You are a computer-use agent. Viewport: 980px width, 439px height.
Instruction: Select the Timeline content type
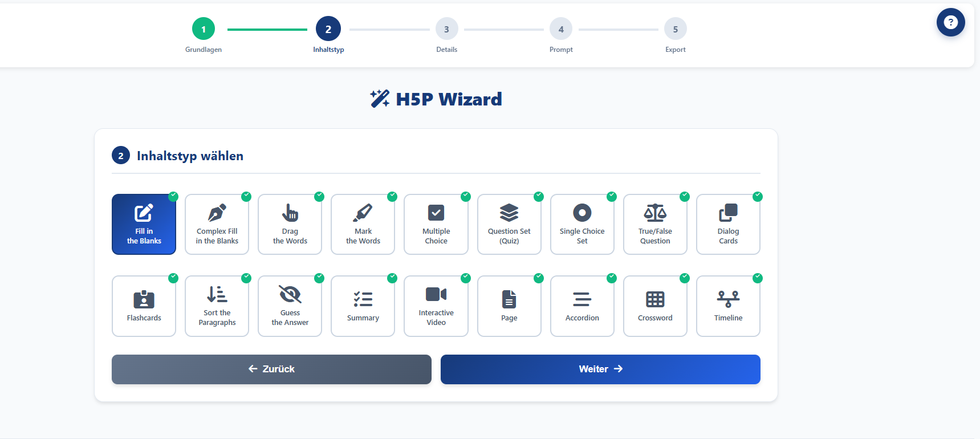pos(728,306)
